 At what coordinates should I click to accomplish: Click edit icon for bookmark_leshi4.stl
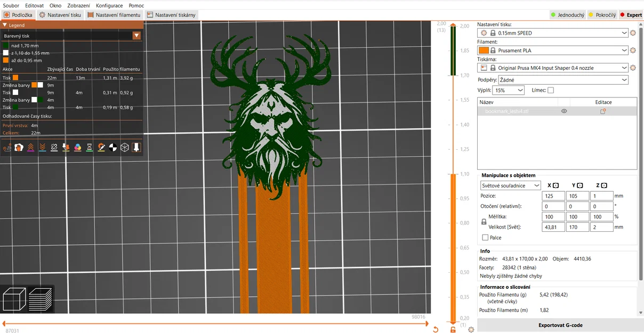coord(603,111)
